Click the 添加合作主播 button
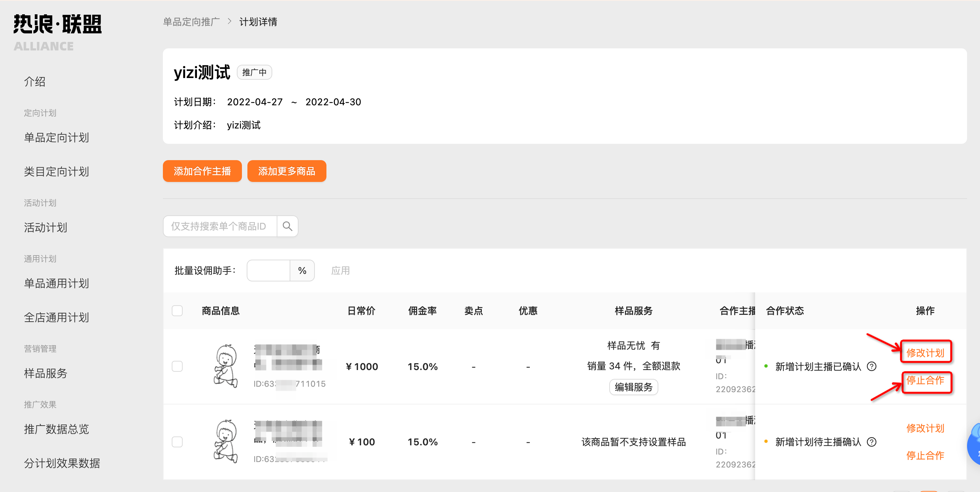This screenshot has height=492, width=980. (202, 171)
